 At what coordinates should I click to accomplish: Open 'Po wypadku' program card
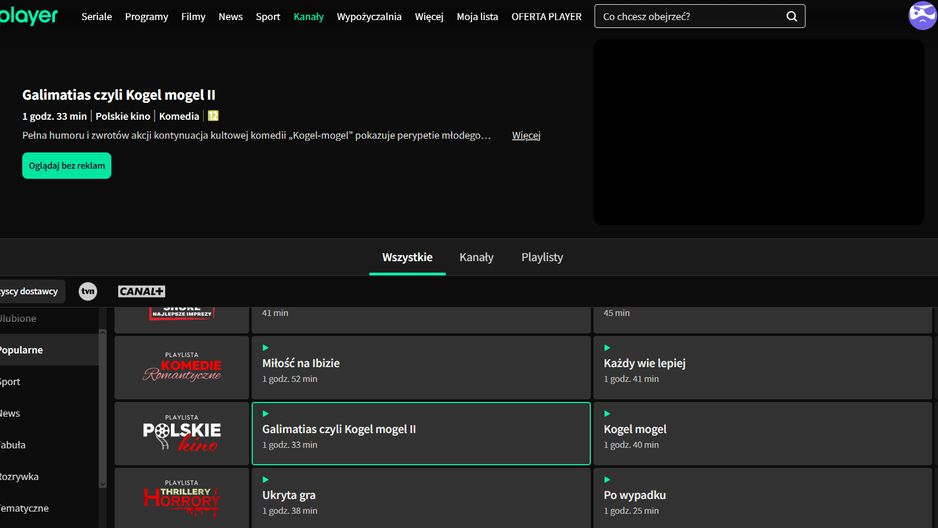tap(763, 498)
